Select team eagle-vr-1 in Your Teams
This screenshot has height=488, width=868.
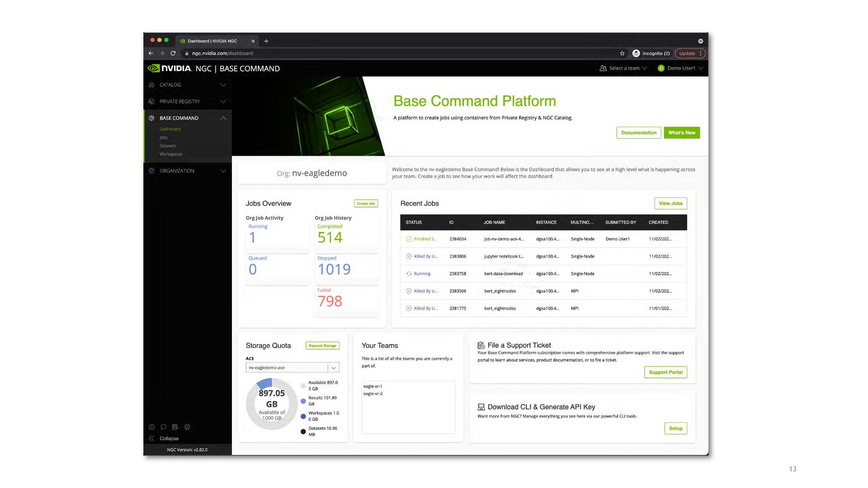click(373, 386)
